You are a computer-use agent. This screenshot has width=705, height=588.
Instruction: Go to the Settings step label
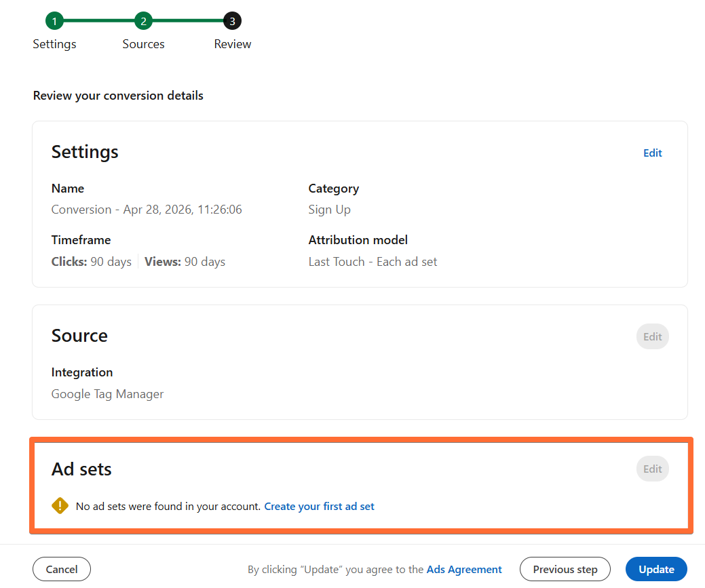[54, 44]
